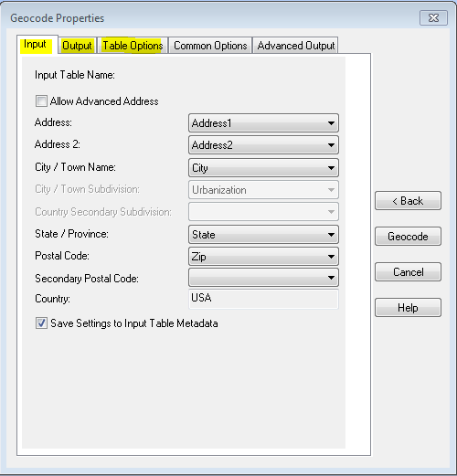
Task: Click the Geocode Properties title text
Action: (x=58, y=18)
